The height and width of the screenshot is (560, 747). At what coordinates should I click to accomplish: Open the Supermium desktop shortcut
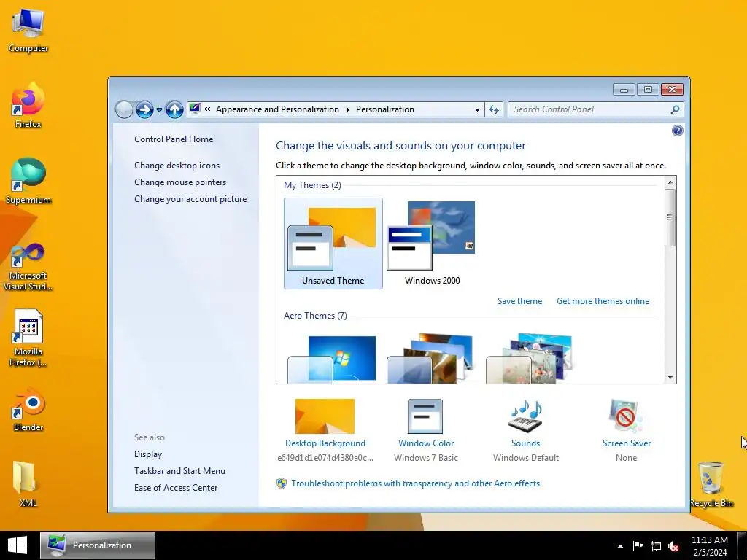click(x=28, y=182)
